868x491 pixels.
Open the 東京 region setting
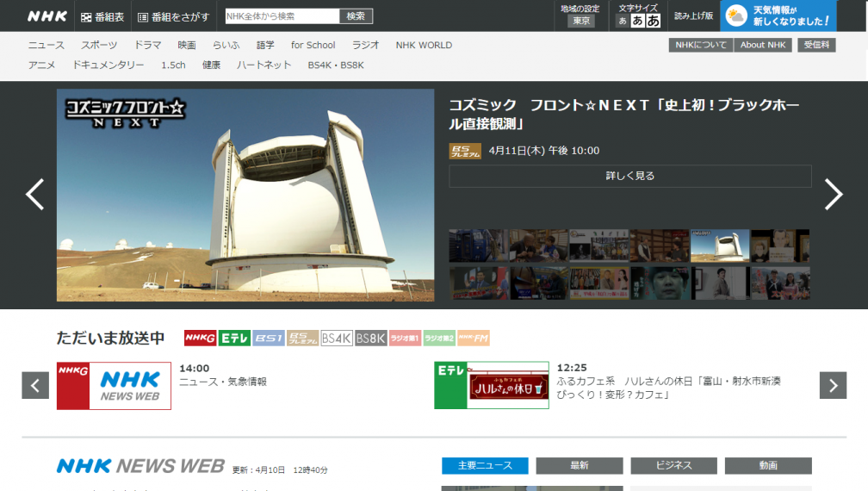[581, 21]
